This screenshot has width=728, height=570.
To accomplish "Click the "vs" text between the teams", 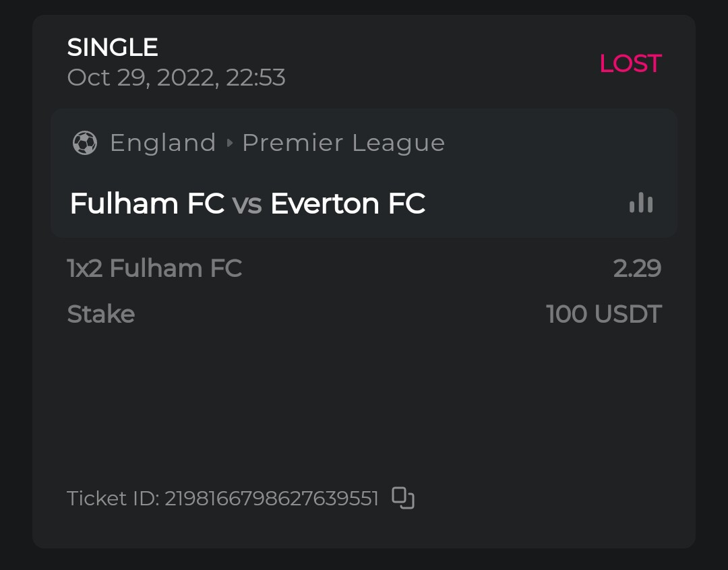I will [247, 204].
